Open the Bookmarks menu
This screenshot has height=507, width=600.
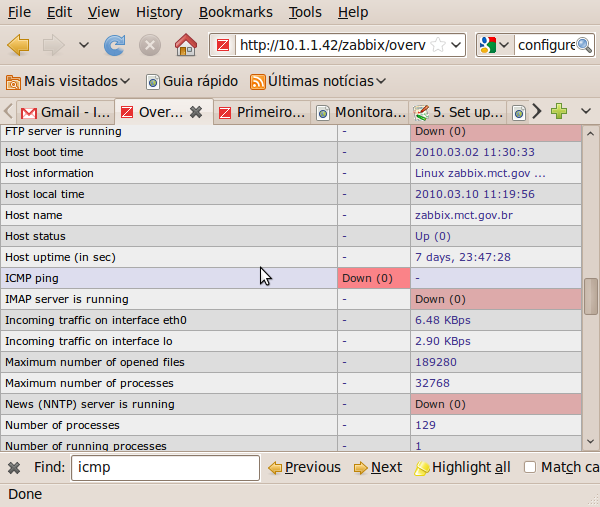tap(235, 13)
